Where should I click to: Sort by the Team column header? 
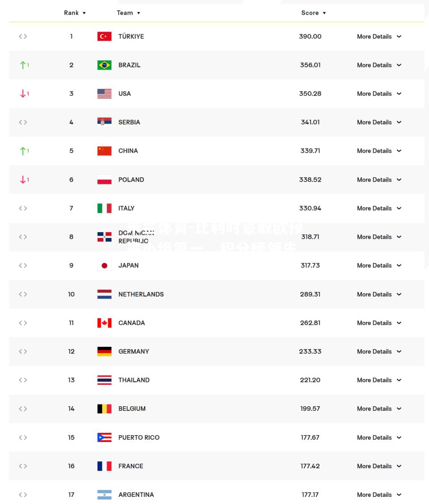click(128, 13)
